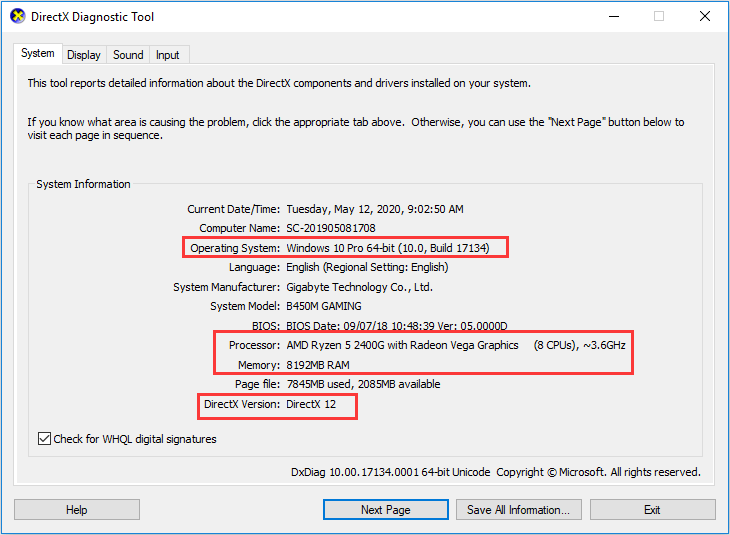Click the Computer Name label
This screenshot has width=730, height=535.
[x=239, y=228]
